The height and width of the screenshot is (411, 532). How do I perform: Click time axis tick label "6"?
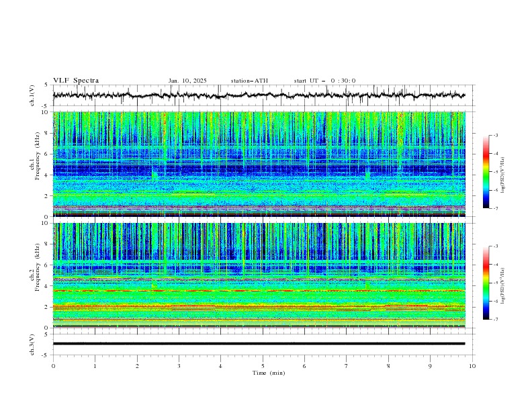point(304,366)
